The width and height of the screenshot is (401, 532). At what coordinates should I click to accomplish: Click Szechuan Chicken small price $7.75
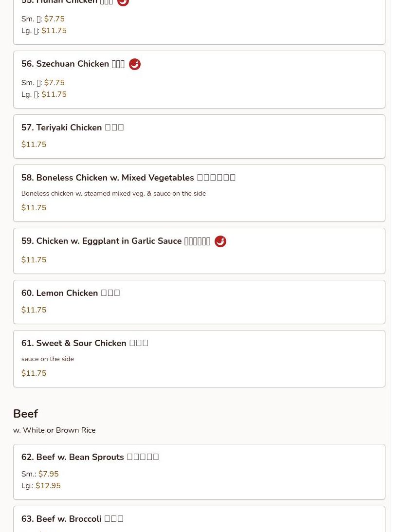[54, 83]
